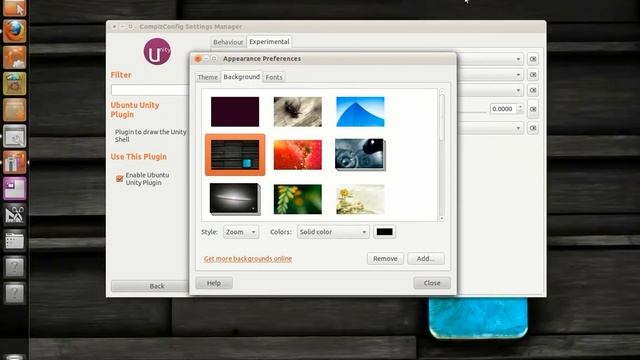Open the Fonts tab
640x360 pixels.
coord(274,77)
